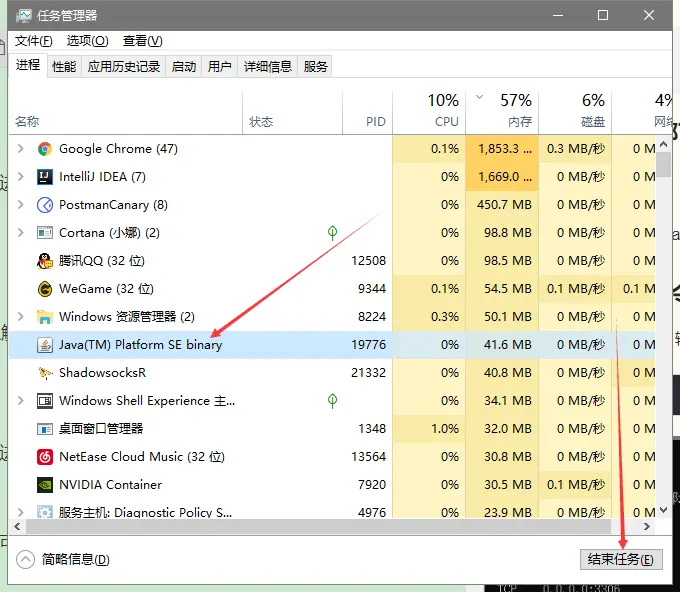Select the NVIDIA Container process name
This screenshot has height=592, width=680.
tap(111, 485)
